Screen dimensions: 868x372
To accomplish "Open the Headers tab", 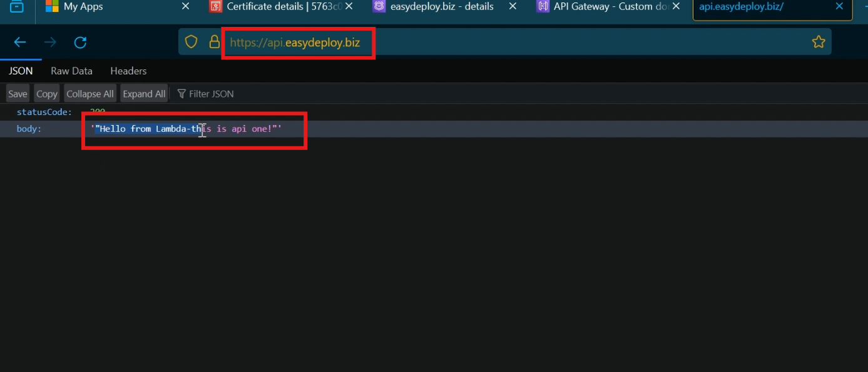I will [128, 71].
